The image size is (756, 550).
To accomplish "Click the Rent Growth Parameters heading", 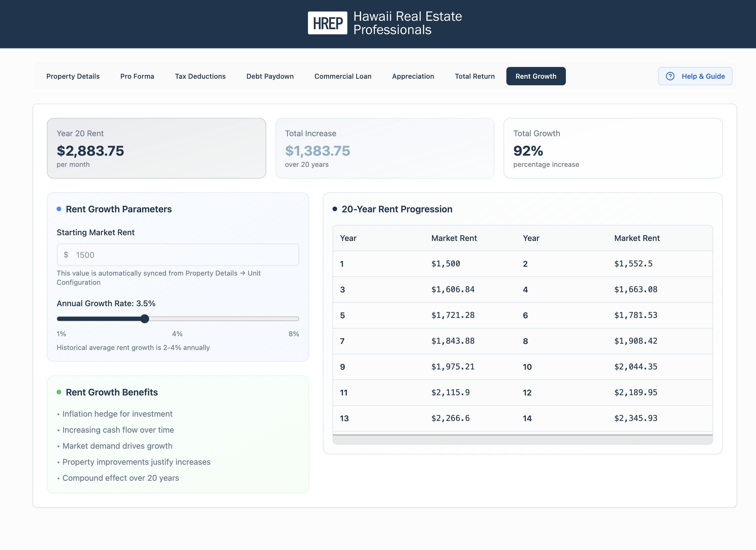I will point(119,209).
